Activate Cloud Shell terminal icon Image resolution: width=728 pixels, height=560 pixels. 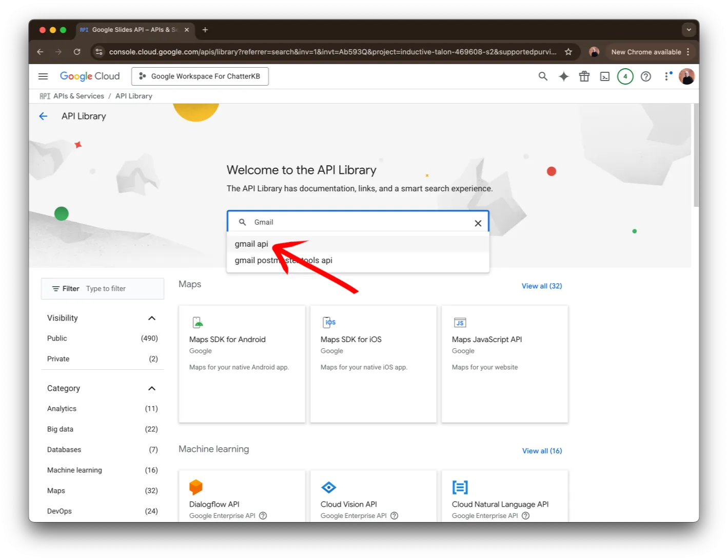605,76
